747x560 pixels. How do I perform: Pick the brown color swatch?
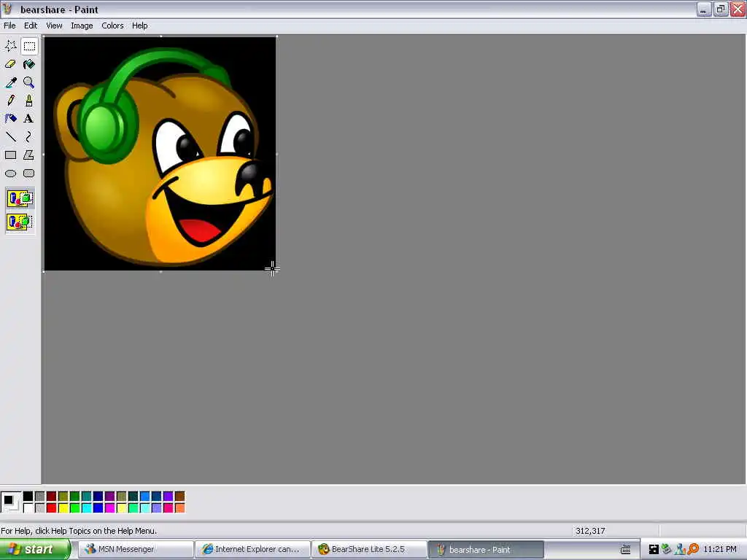click(179, 497)
